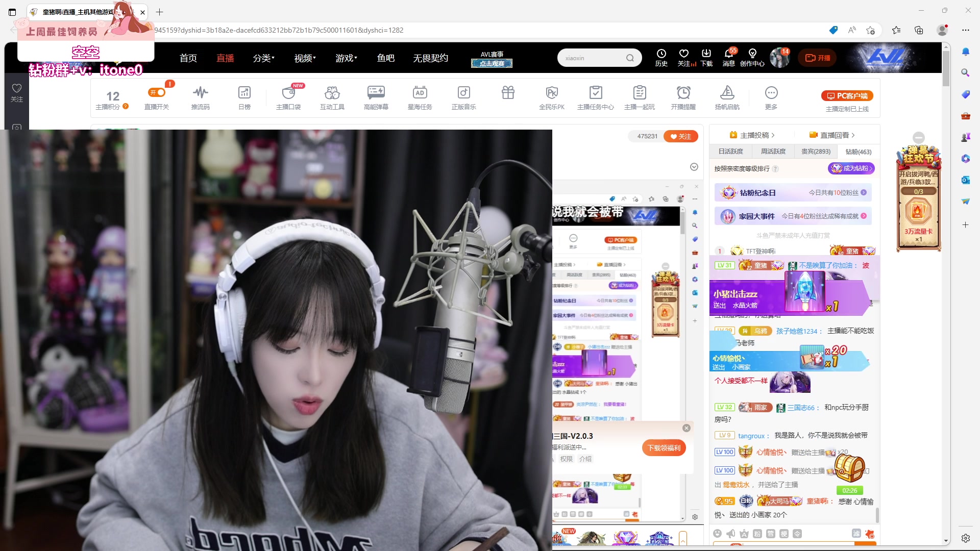Expand the 钻粉纪念日 row arrow
Image resolution: width=980 pixels, height=551 pixels.
864,192
